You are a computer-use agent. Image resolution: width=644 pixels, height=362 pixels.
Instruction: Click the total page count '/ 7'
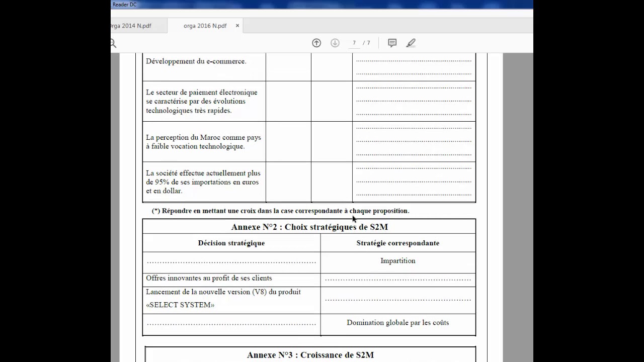point(367,43)
